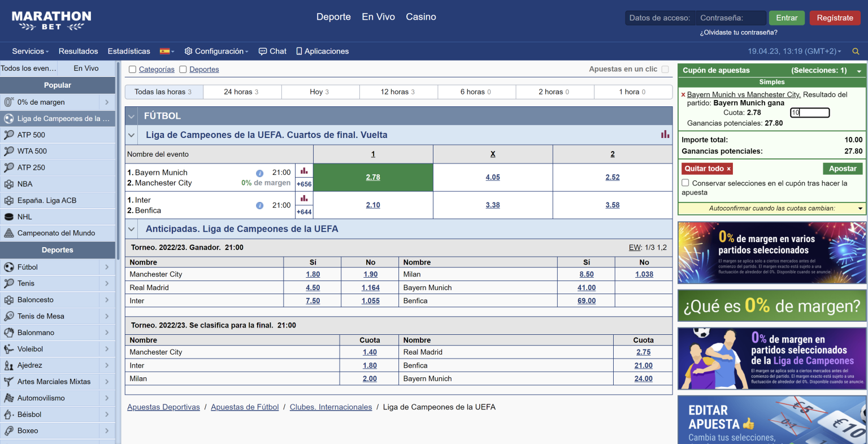Click the Regístrate button

tap(835, 18)
